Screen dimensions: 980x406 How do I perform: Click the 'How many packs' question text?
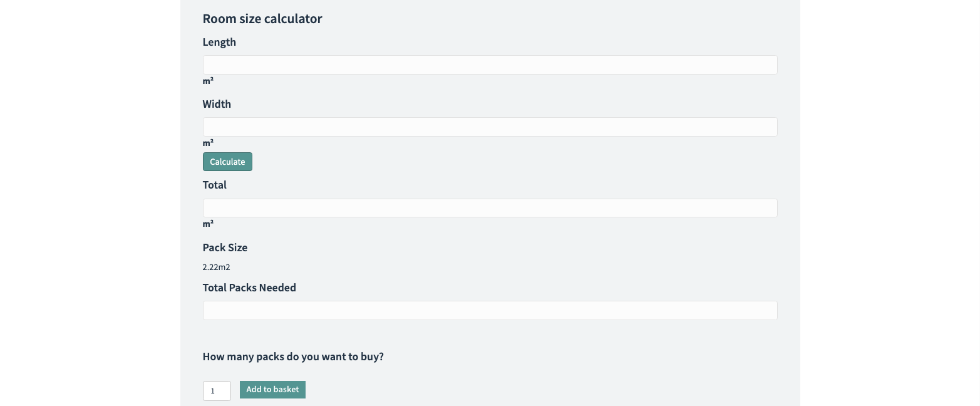click(293, 357)
